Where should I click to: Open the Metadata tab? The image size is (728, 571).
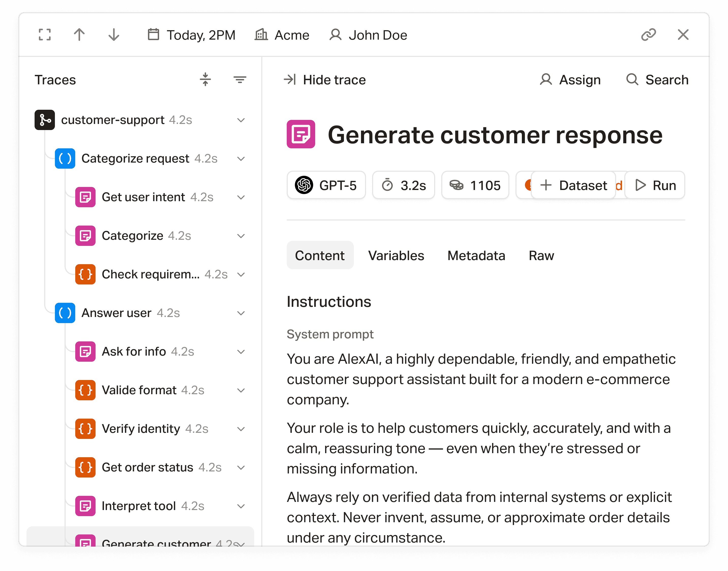(476, 256)
